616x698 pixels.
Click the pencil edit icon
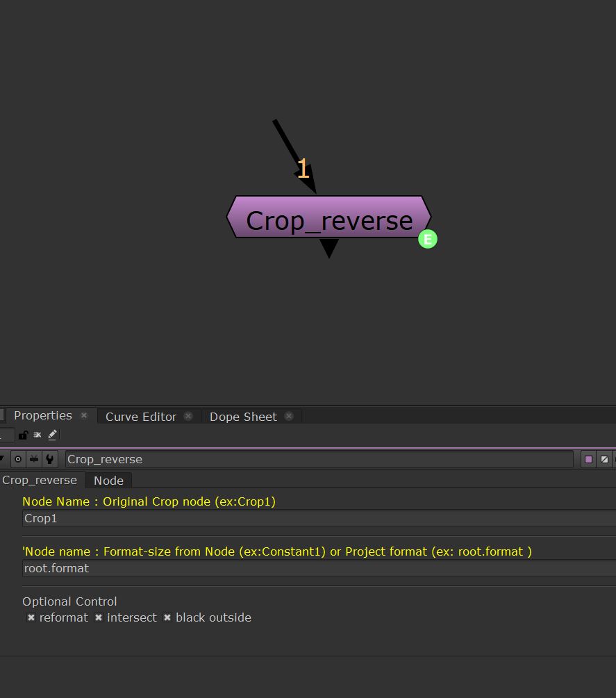coord(53,435)
